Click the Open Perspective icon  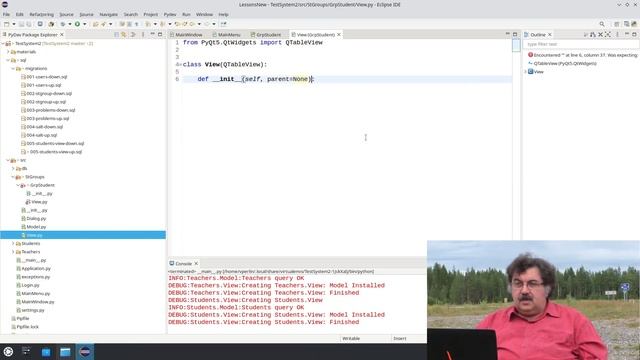coord(617,24)
